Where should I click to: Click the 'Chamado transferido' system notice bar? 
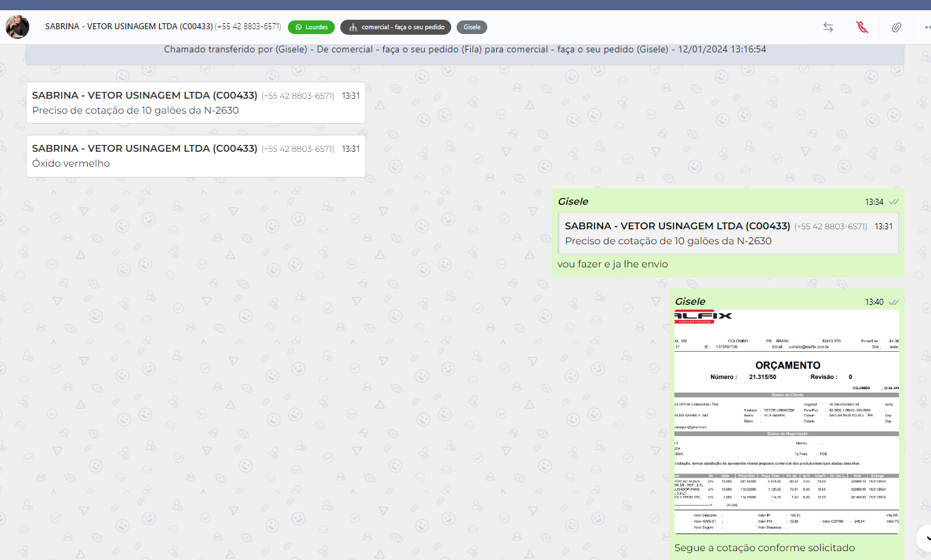465,50
